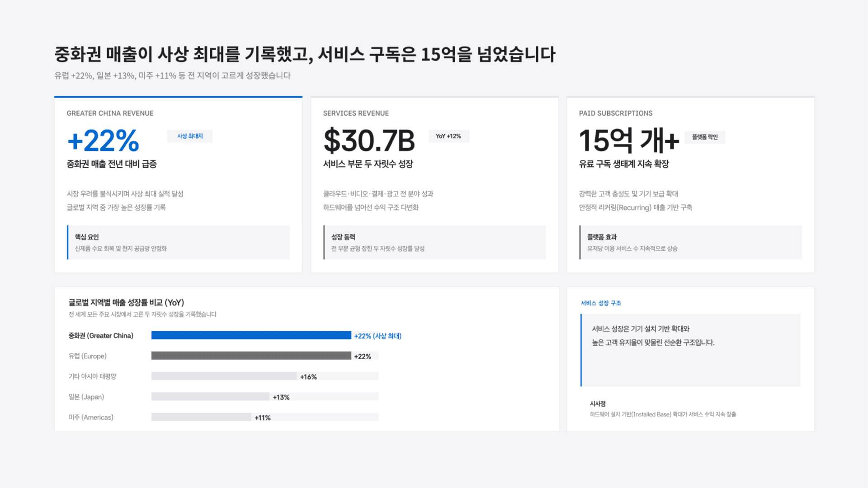This screenshot has width=868, height=488.
Task: Click the '유럽 (Europe)' row label
Action: (x=88, y=356)
